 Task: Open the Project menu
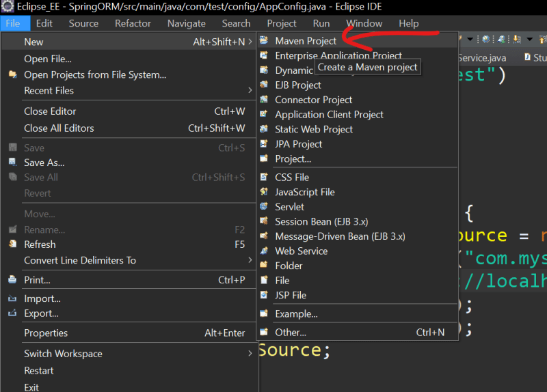282,23
